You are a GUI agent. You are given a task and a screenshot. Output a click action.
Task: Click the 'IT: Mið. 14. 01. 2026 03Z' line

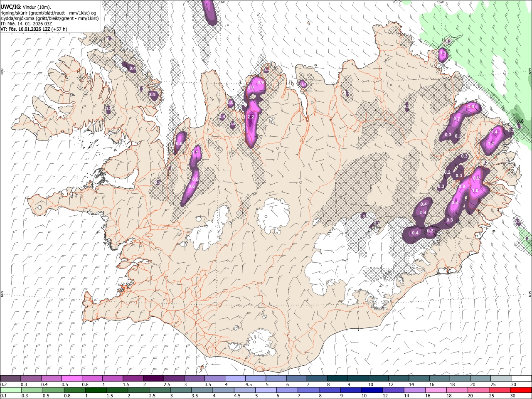click(26, 24)
